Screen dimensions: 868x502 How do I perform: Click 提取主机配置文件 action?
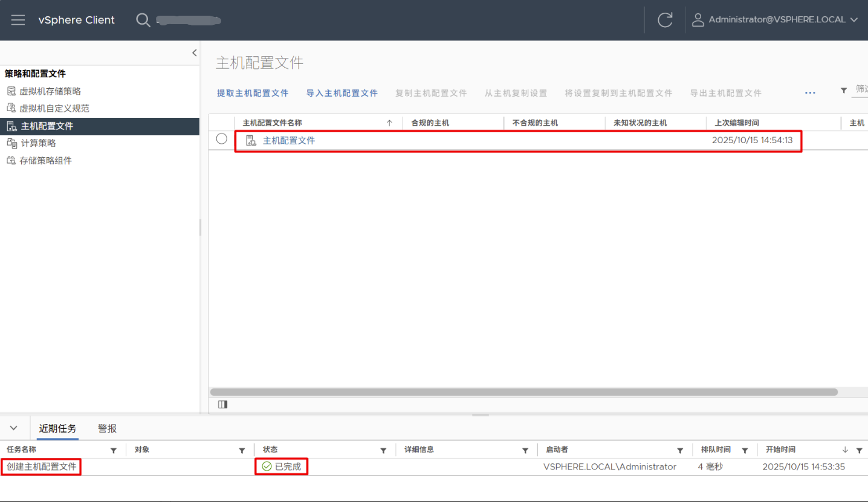point(253,93)
